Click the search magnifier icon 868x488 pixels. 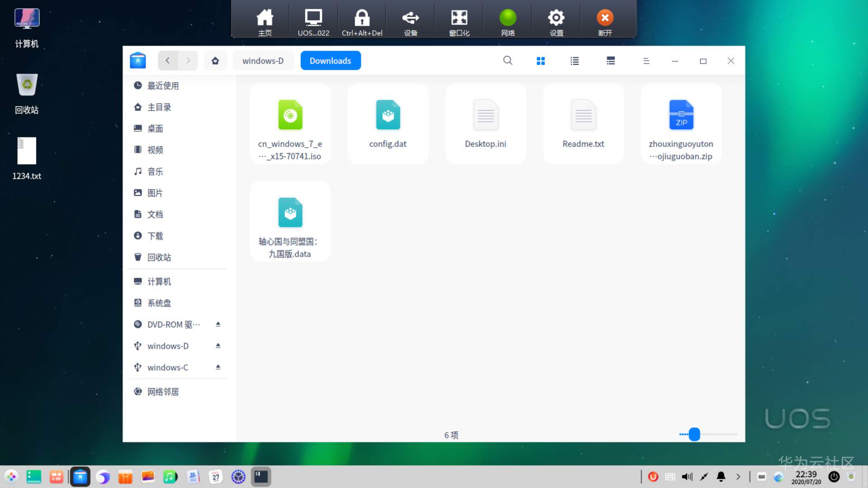[508, 61]
